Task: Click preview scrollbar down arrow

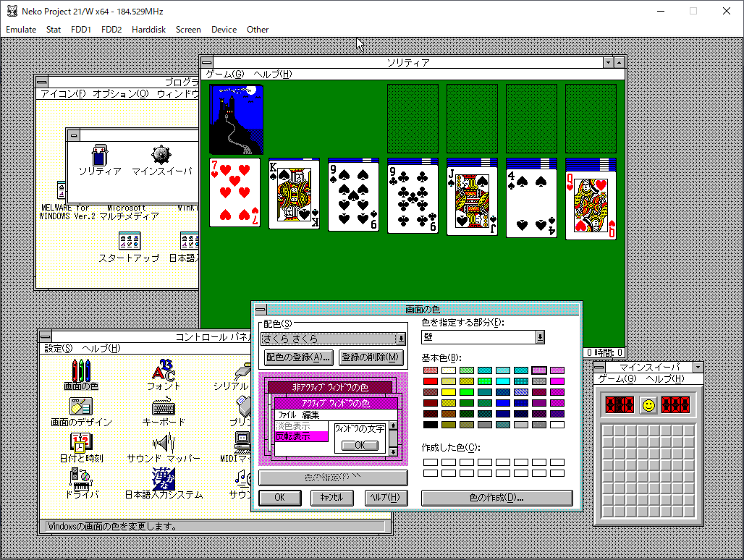Action: [x=394, y=452]
